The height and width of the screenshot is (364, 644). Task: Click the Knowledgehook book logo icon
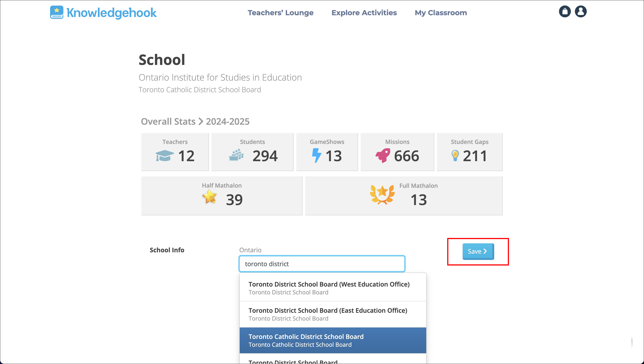(x=57, y=13)
